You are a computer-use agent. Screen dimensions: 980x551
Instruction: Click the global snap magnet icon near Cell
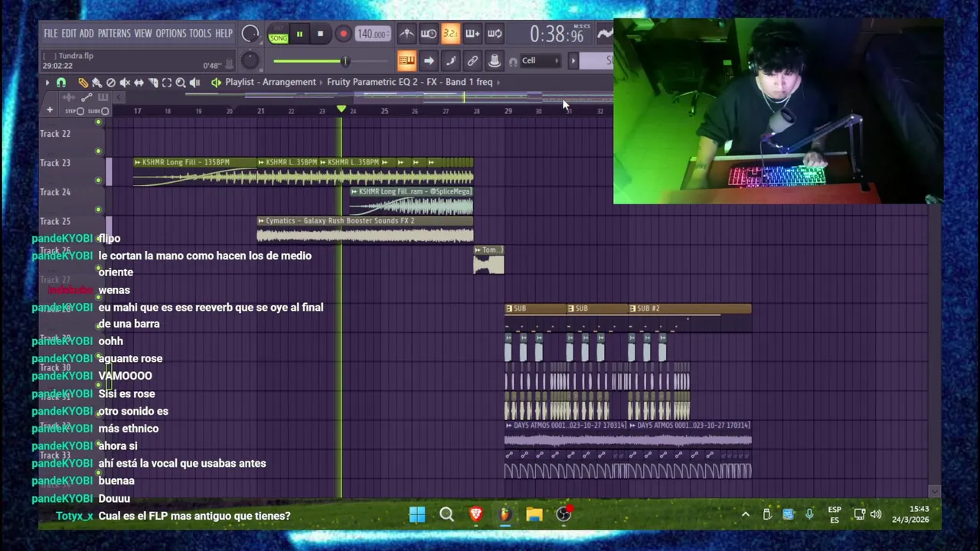pos(513,61)
